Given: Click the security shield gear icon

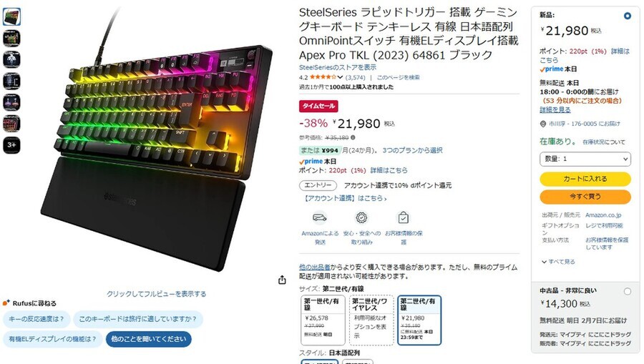Looking at the screenshot, I should pos(361,217).
